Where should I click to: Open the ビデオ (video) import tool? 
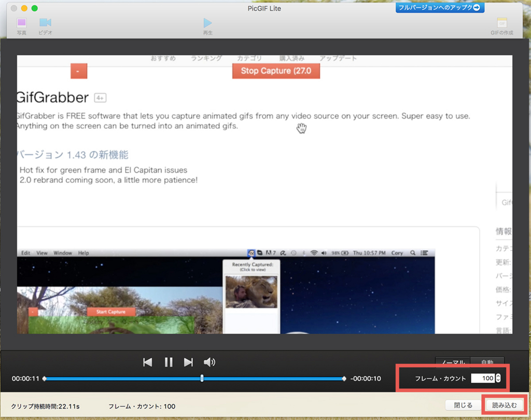(45, 26)
